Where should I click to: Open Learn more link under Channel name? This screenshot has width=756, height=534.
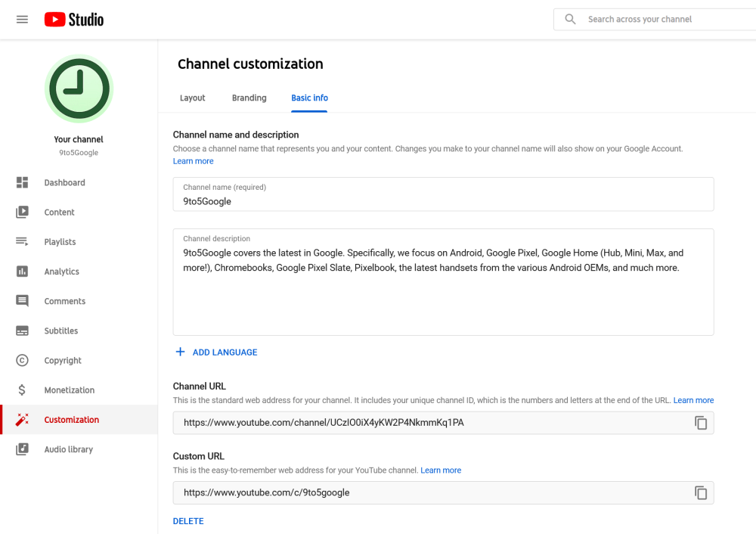click(193, 161)
